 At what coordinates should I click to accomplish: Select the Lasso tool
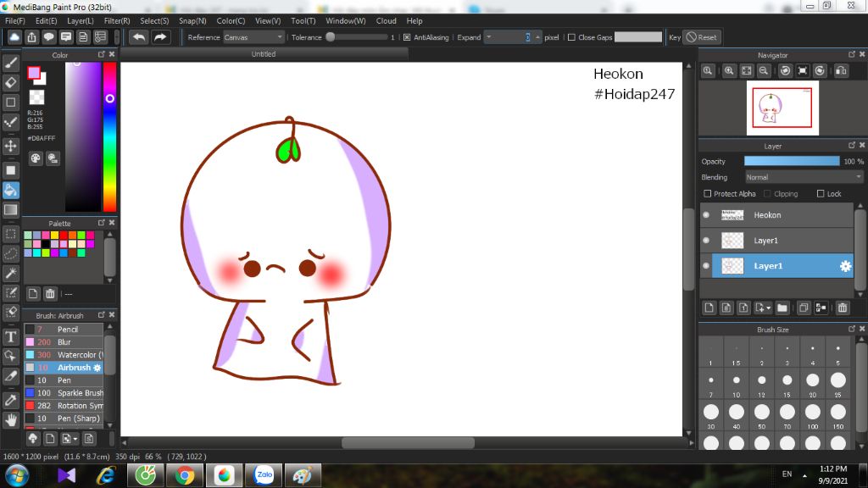click(10, 254)
